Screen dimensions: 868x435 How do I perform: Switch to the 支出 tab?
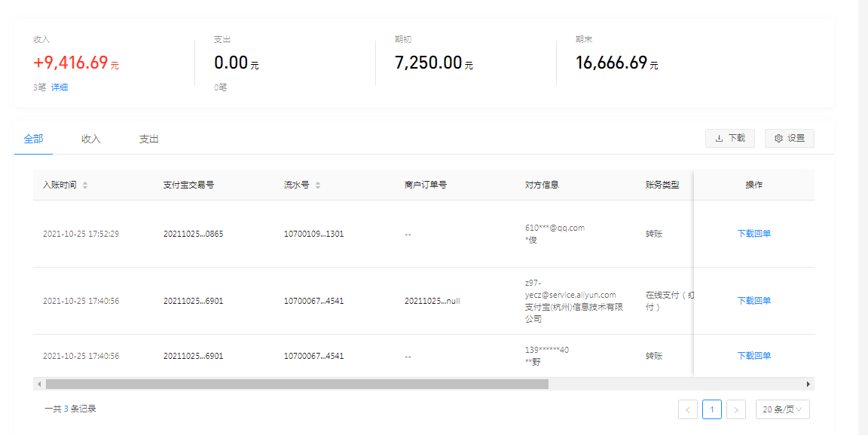149,139
